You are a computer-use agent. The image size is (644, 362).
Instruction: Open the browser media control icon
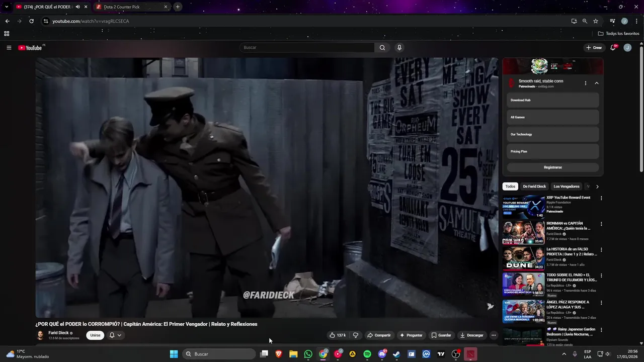(x=612, y=21)
